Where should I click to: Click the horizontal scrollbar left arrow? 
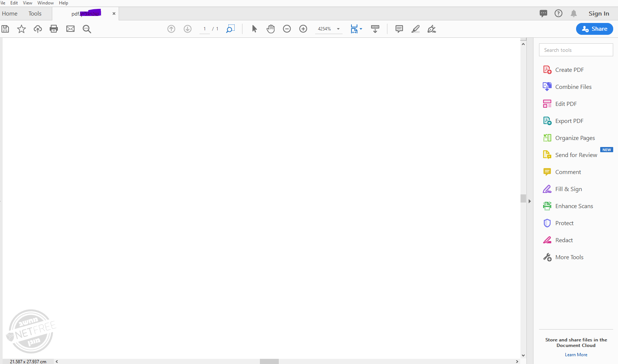tap(57, 361)
